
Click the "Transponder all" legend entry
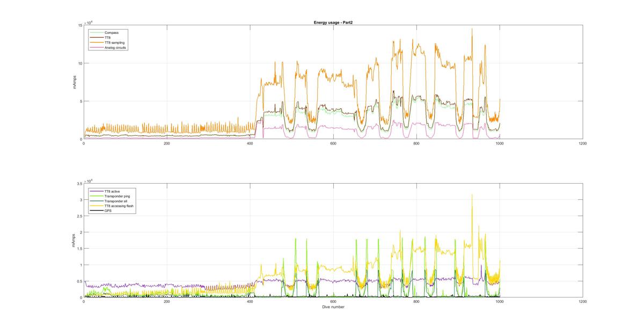[x=115, y=201]
